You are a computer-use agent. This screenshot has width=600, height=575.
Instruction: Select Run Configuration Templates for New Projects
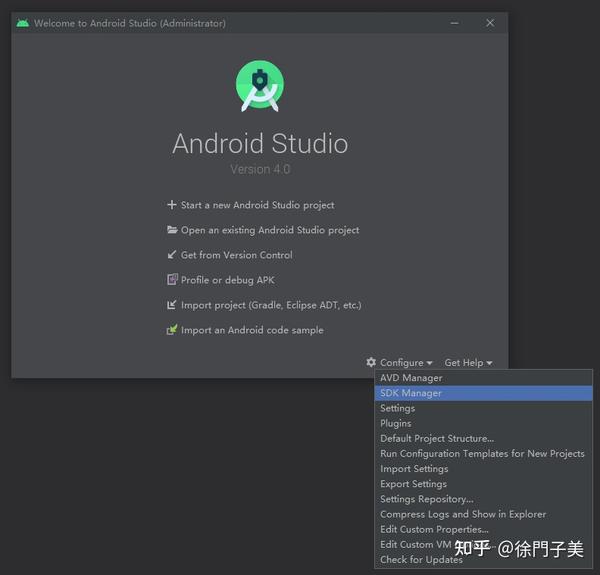coord(484,453)
